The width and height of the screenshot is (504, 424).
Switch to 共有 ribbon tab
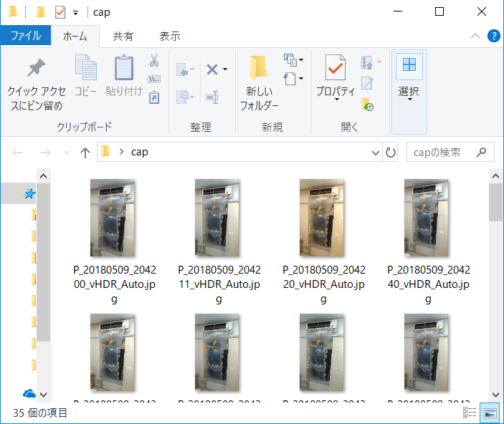tap(123, 37)
